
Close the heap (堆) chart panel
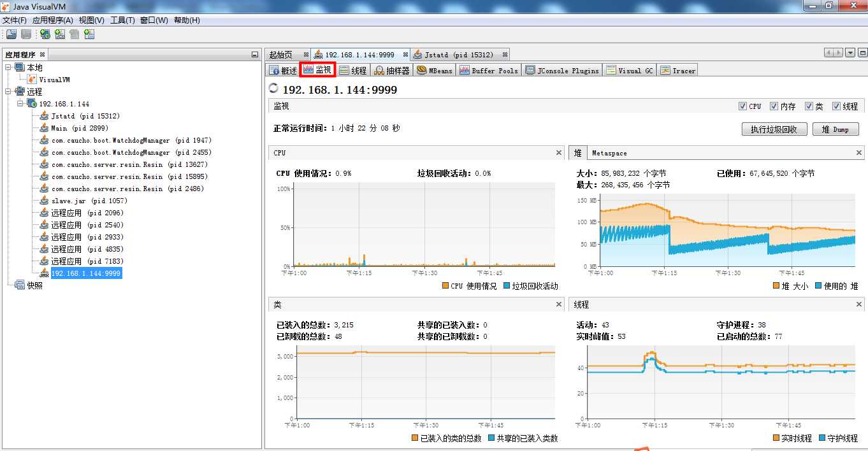point(858,153)
